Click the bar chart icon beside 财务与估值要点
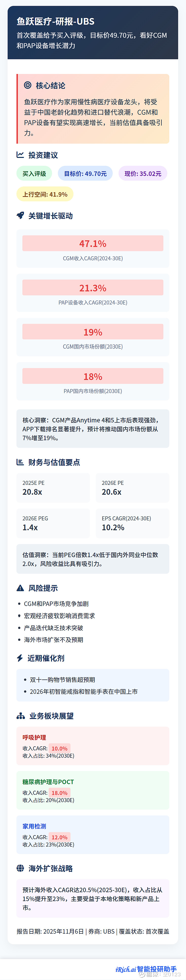The height and width of the screenshot is (980, 186). point(20,462)
